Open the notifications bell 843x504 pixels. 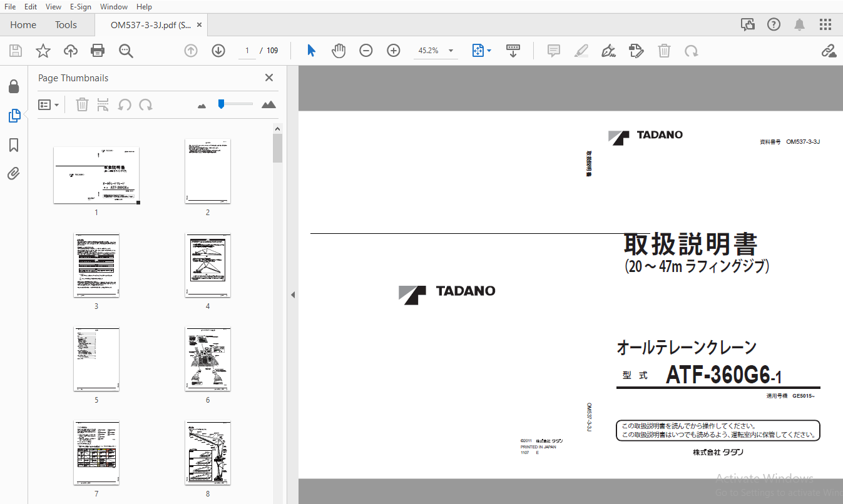click(x=800, y=24)
